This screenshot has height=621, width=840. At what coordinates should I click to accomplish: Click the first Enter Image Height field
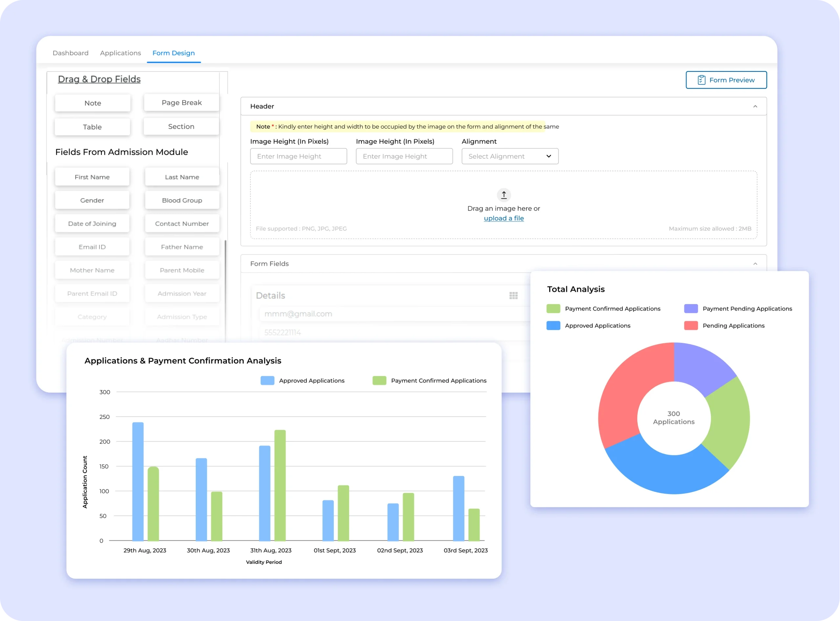[299, 156]
